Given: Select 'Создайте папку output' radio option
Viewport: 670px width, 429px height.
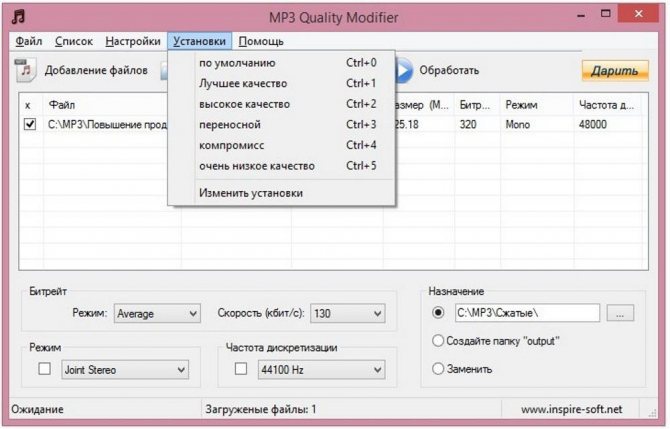Looking at the screenshot, I should tap(438, 341).
